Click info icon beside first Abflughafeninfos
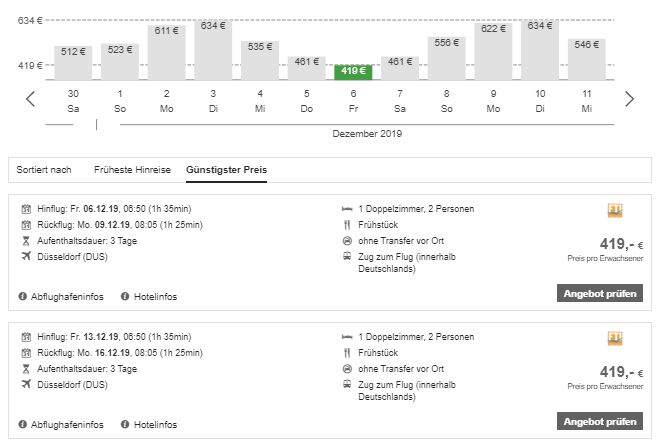659x445 pixels. click(x=23, y=296)
